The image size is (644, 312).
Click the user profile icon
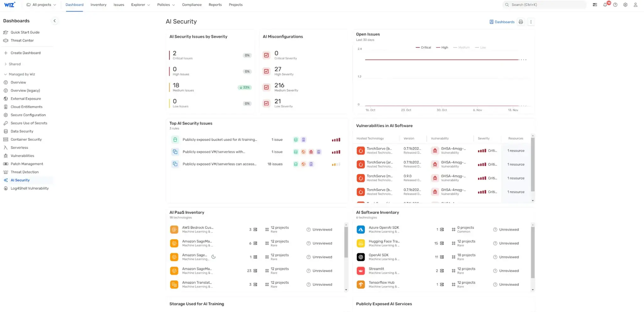pos(636,5)
